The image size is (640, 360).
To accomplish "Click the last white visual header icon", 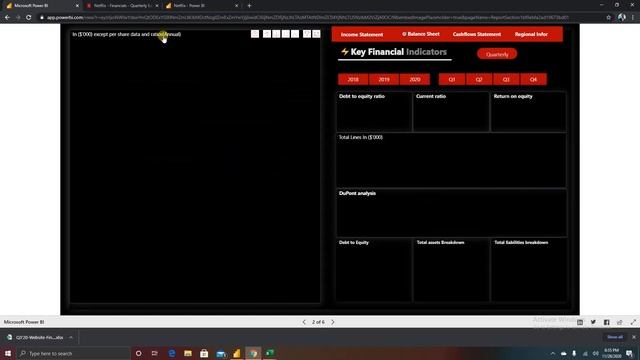I will pos(316,34).
